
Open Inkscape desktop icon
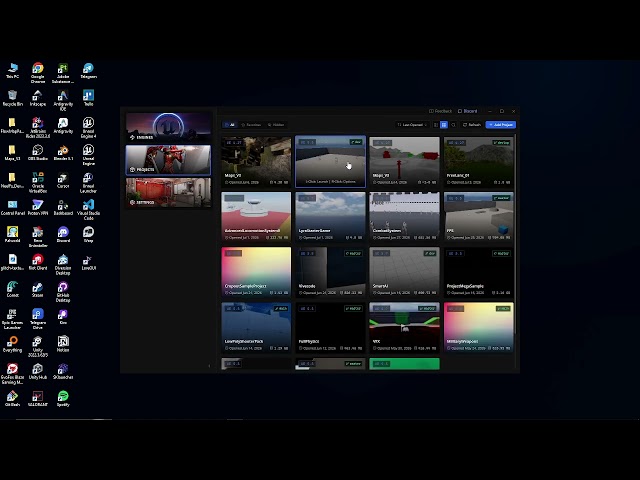[x=38, y=98]
